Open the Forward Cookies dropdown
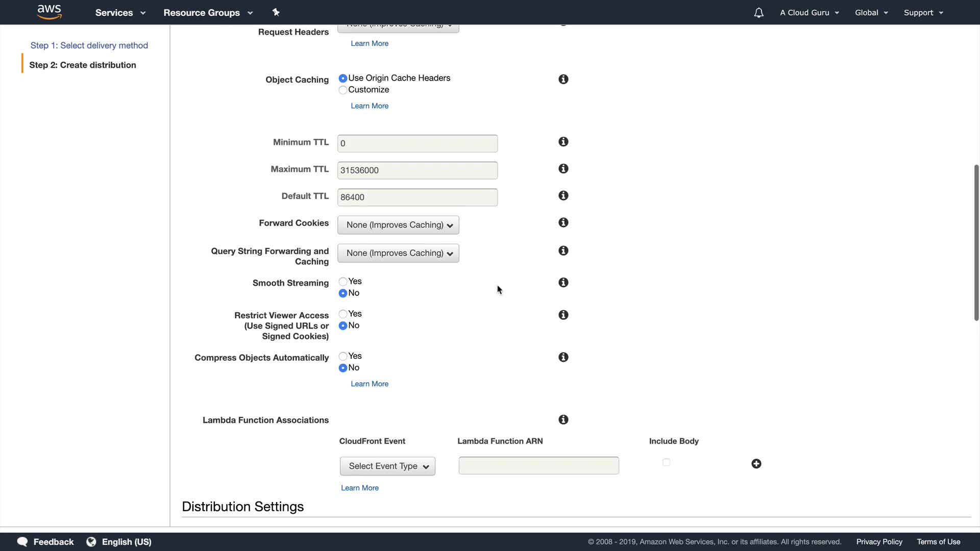 tap(398, 225)
